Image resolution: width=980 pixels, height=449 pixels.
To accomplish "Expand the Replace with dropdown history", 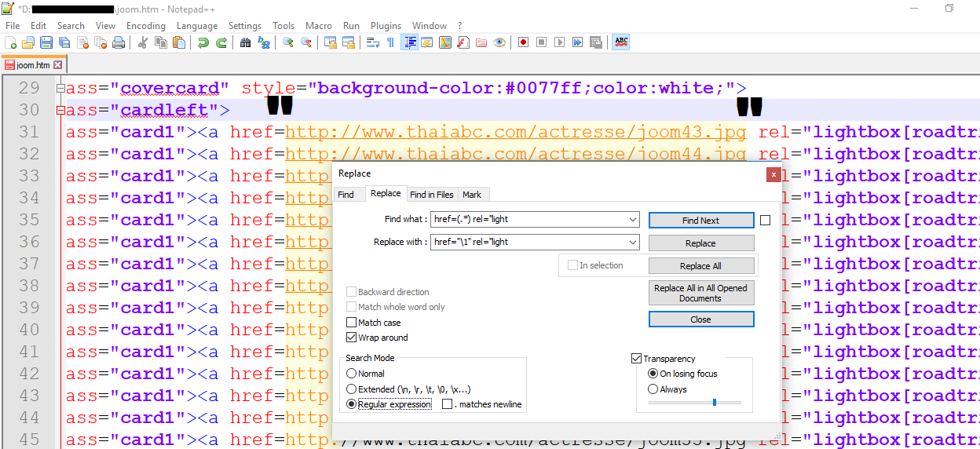I will point(633,242).
